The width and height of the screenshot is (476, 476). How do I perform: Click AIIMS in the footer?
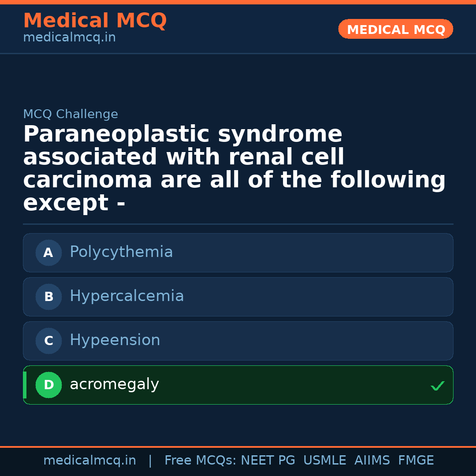click(x=372, y=461)
